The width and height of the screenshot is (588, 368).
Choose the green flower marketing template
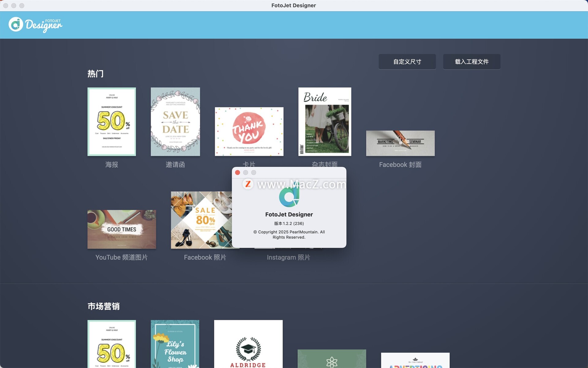click(x=332, y=359)
